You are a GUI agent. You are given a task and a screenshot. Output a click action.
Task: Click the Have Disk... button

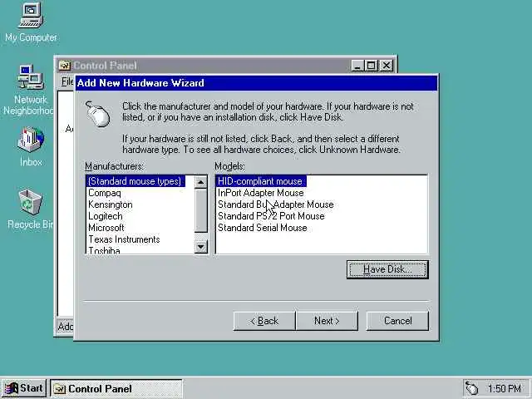tap(387, 269)
